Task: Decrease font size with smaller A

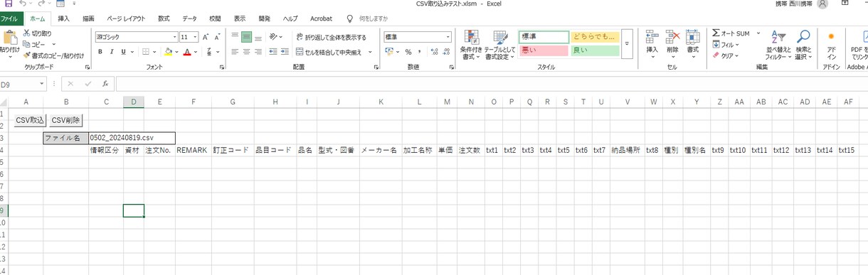Action: [x=217, y=37]
